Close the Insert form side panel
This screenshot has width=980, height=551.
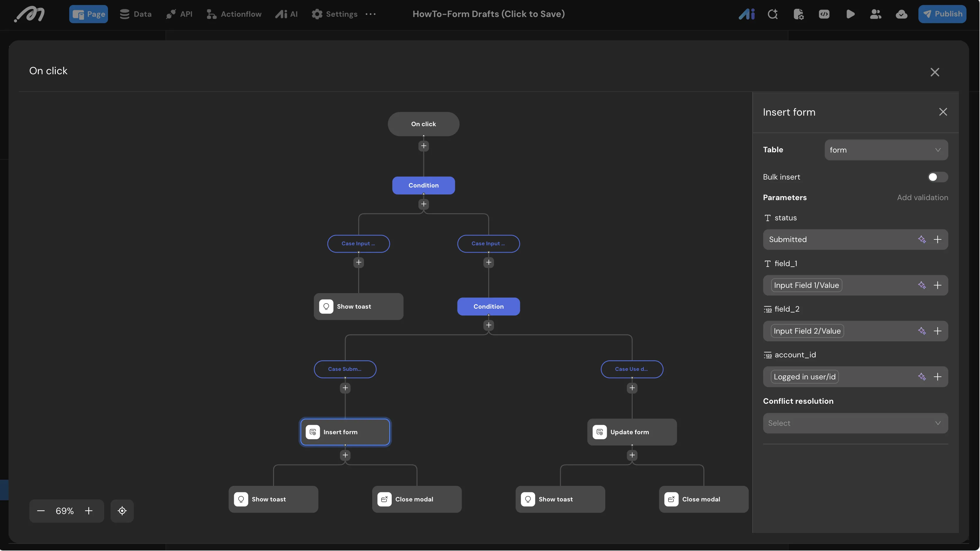[943, 112]
